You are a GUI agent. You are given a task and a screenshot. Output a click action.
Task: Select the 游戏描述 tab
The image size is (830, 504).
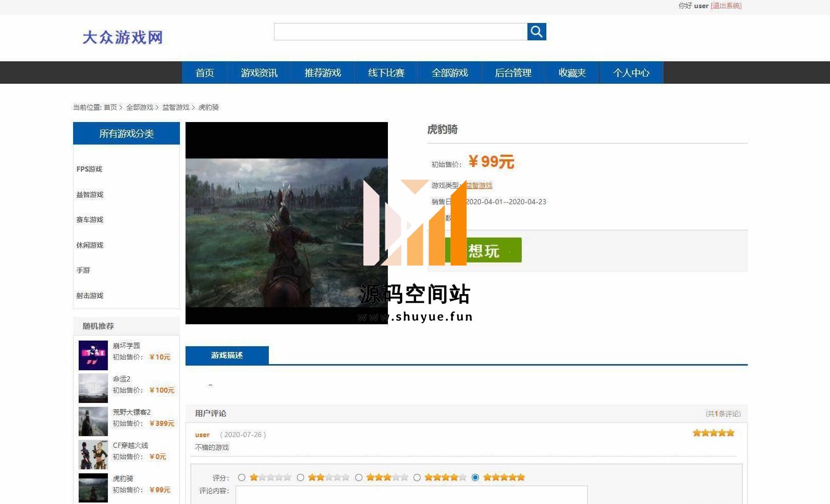[x=227, y=355]
